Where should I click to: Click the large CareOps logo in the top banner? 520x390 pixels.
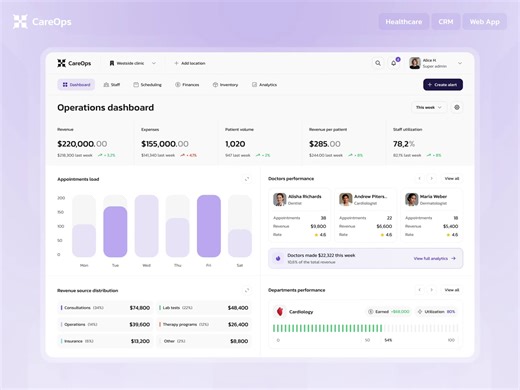click(x=42, y=22)
